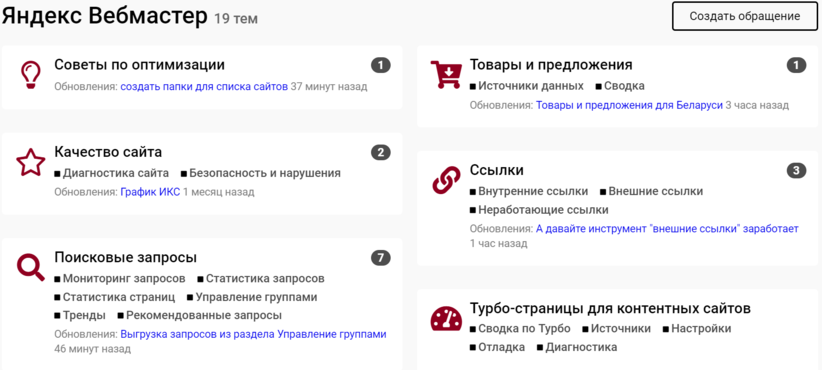Click the shopping cart icon for Товары и предложения
Image resolution: width=822 pixels, height=370 pixels.
tap(446, 74)
